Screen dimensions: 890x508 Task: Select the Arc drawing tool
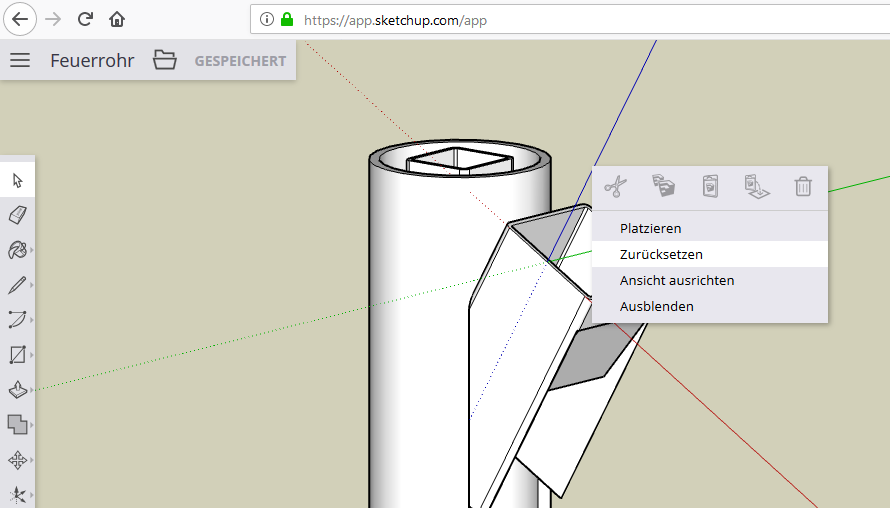(x=17, y=320)
